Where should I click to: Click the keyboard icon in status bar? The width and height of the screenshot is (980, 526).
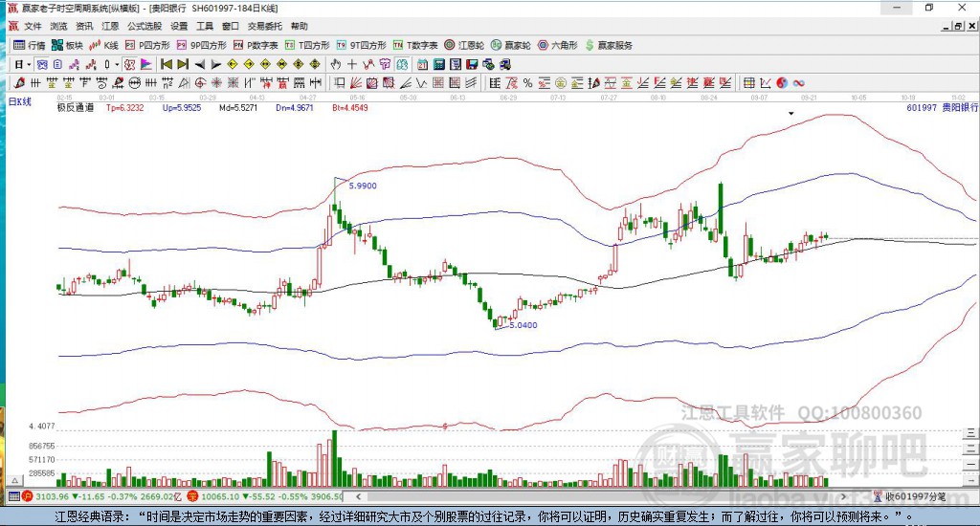click(13, 496)
